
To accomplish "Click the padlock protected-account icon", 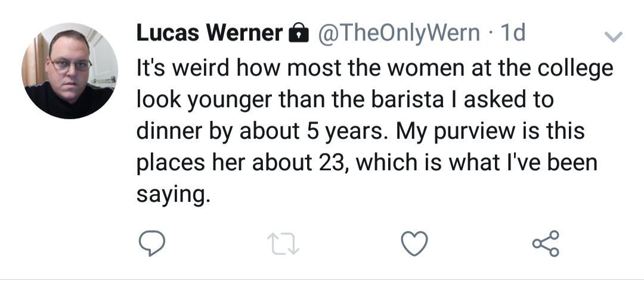I will pyautogui.click(x=299, y=32).
